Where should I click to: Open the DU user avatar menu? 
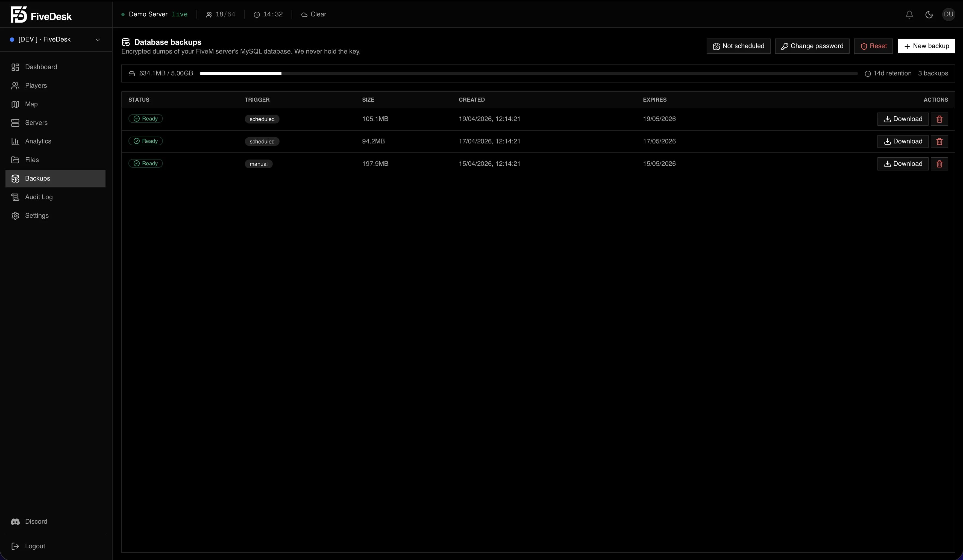pyautogui.click(x=949, y=14)
